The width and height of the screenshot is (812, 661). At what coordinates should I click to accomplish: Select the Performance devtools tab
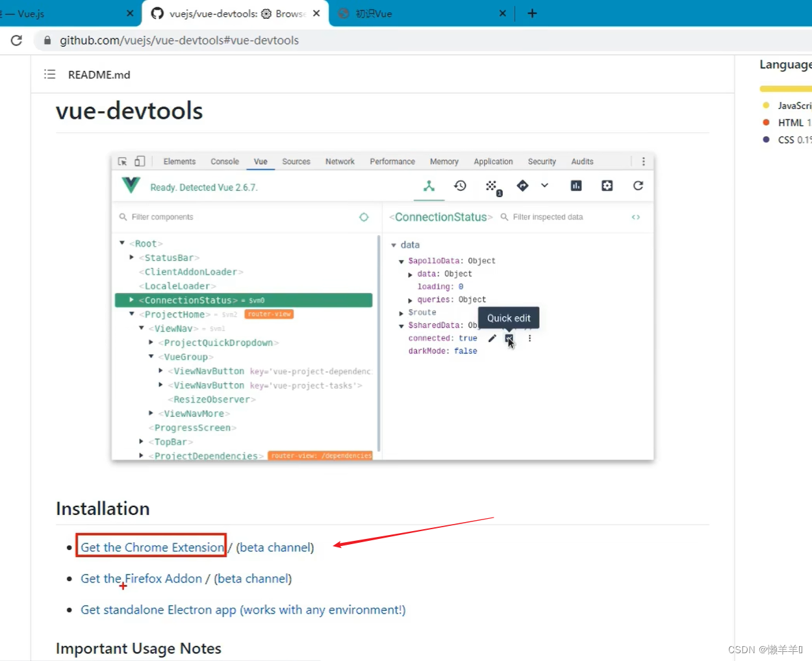click(392, 162)
